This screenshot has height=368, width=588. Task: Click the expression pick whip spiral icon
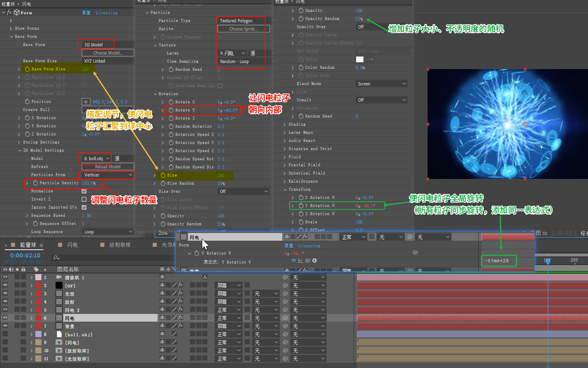pyautogui.click(x=307, y=261)
